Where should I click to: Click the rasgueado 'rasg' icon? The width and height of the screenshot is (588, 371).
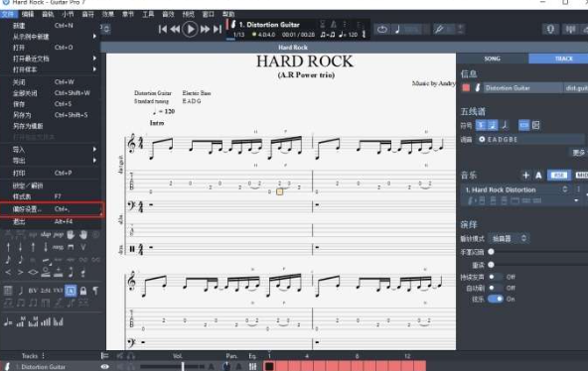[58, 247]
